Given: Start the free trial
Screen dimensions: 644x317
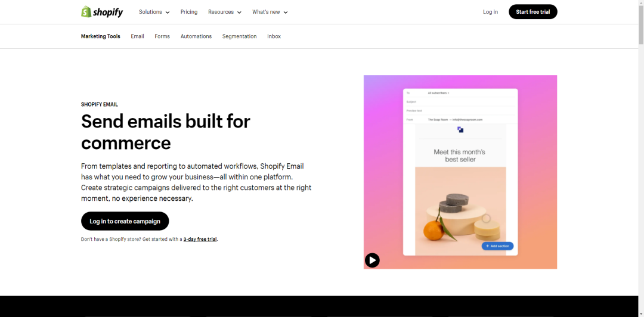Looking at the screenshot, I should tap(532, 12).
